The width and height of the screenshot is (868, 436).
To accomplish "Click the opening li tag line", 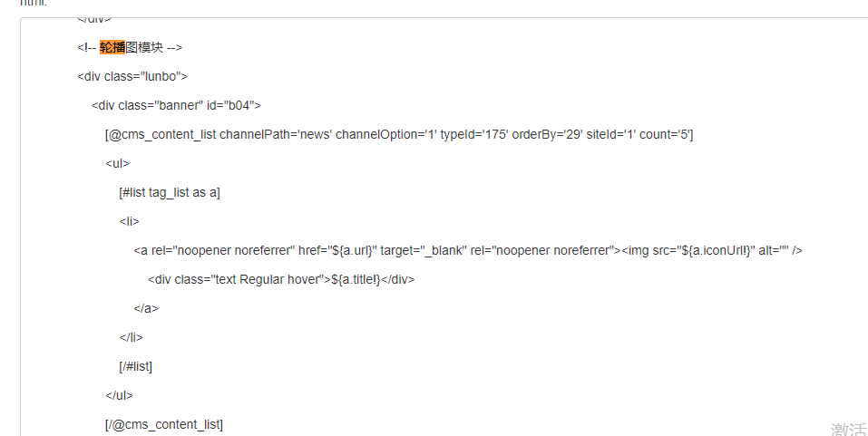I will click(130, 221).
